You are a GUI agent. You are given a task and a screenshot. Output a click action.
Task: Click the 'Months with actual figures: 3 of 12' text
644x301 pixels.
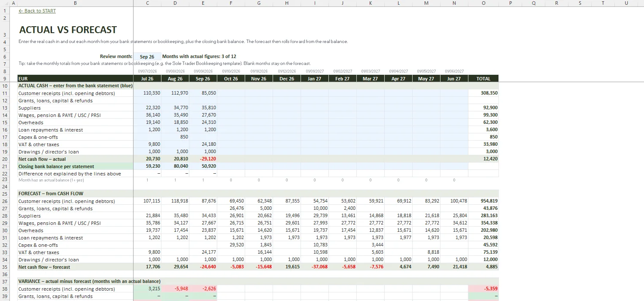(199, 56)
